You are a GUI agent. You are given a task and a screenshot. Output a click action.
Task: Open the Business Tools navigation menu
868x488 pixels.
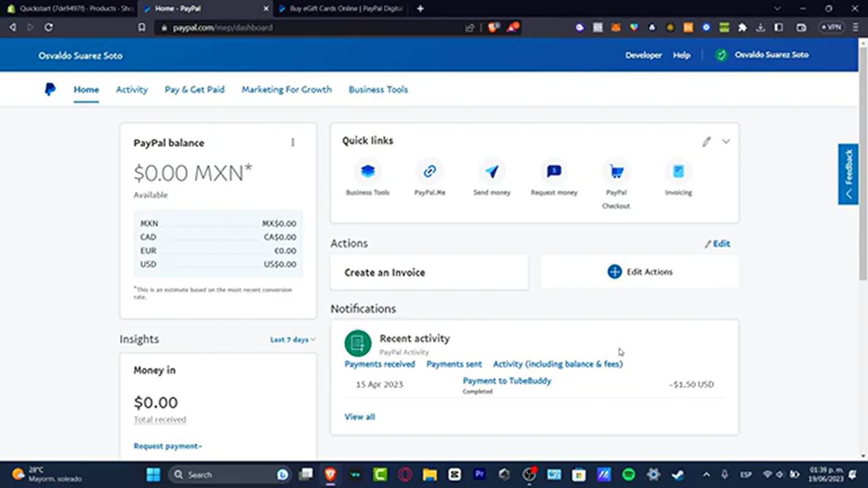(378, 89)
